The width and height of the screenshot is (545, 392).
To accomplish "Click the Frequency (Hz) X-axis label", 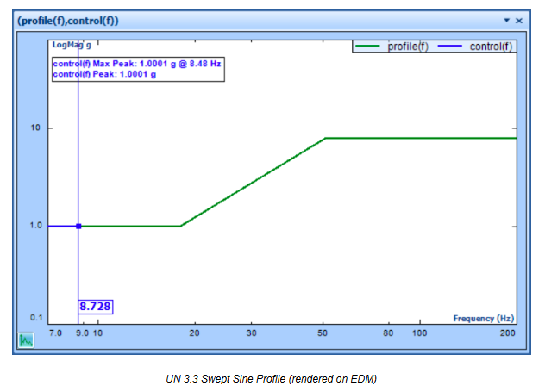I will 484,318.
